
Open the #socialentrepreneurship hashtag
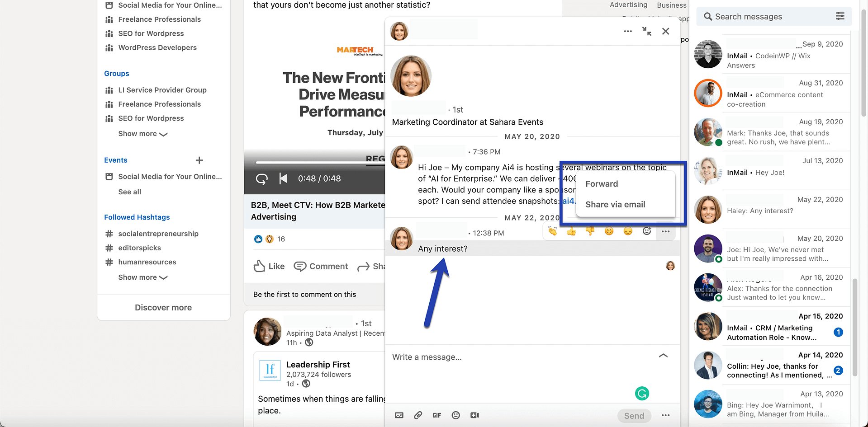(158, 234)
